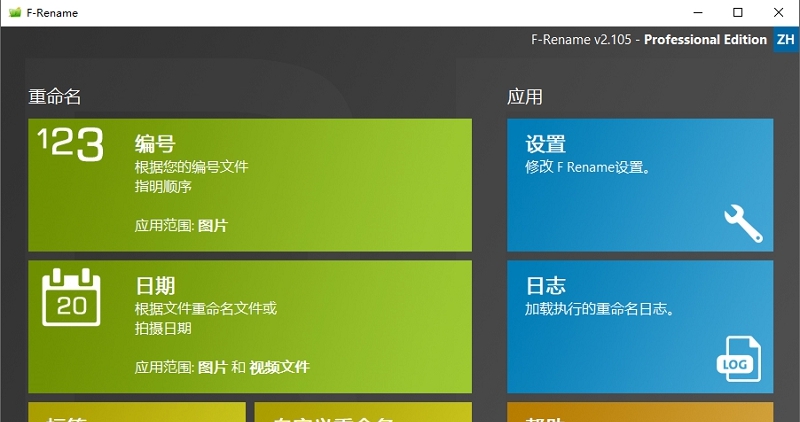Click the F-Rename app icon in title bar
The height and width of the screenshot is (422, 800).
point(15,13)
